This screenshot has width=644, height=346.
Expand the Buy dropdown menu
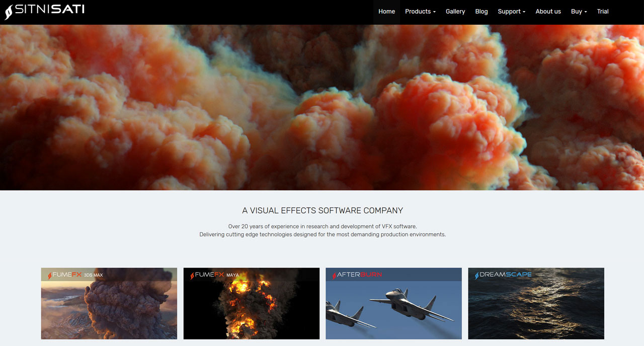point(579,12)
